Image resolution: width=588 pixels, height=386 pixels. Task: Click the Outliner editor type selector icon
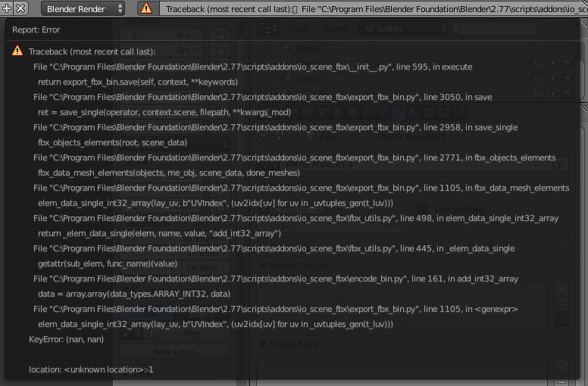268,29
